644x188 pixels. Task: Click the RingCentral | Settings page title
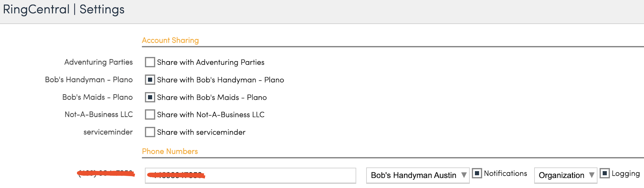click(x=64, y=9)
